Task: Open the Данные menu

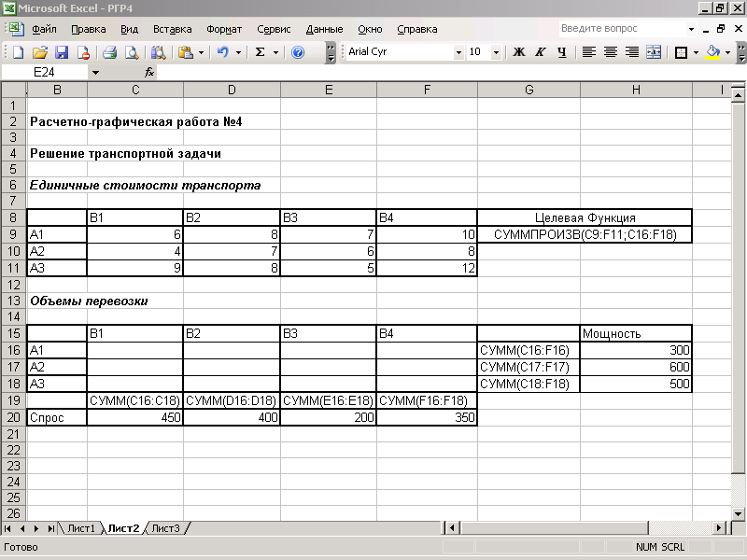Action: tap(324, 29)
